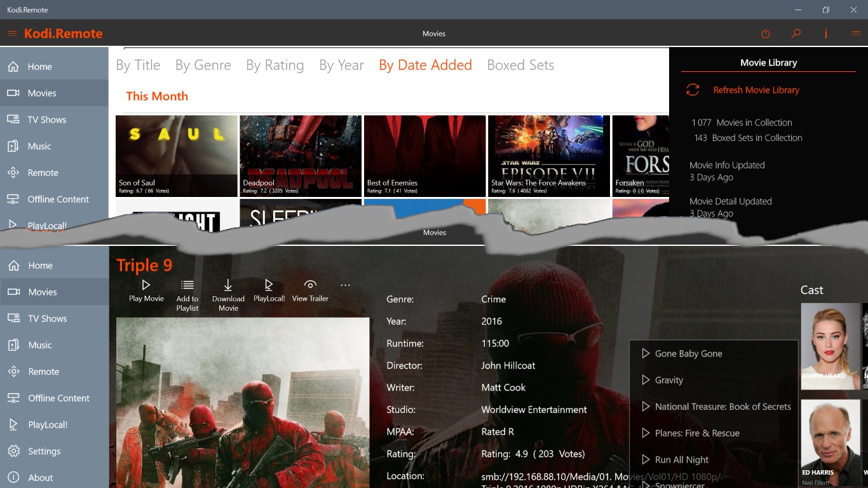Screen dimensions: 868x488
Task: Click the power icon in the header
Action: [x=766, y=34]
